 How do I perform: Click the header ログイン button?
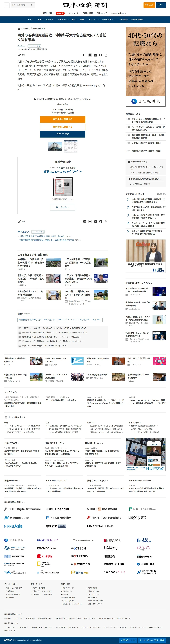161,5
